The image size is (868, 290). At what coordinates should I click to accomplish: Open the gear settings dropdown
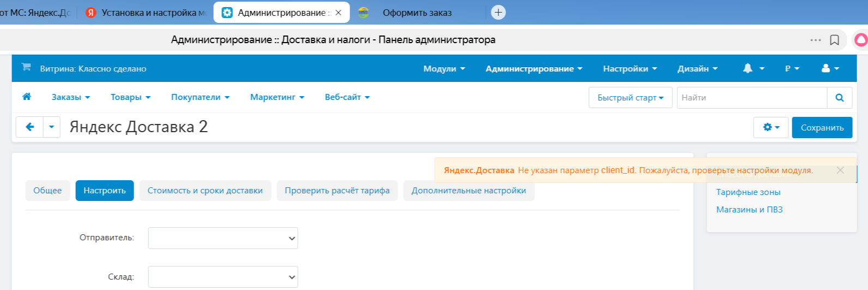tap(771, 127)
